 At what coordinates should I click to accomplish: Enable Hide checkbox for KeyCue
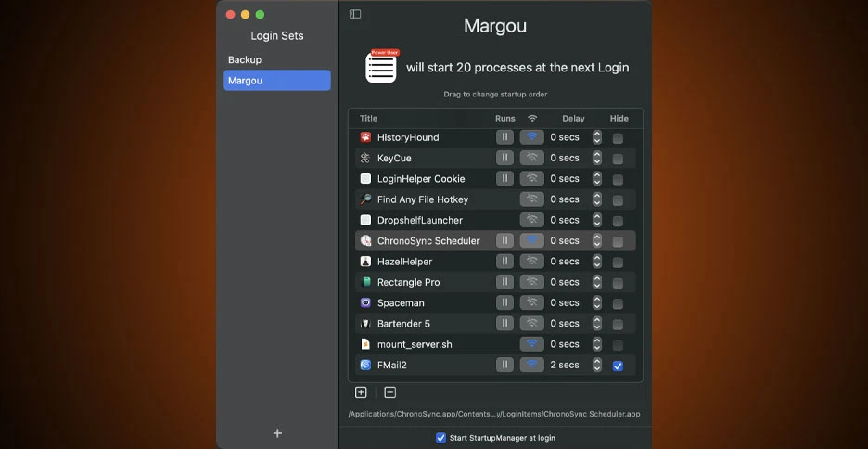coord(618,159)
